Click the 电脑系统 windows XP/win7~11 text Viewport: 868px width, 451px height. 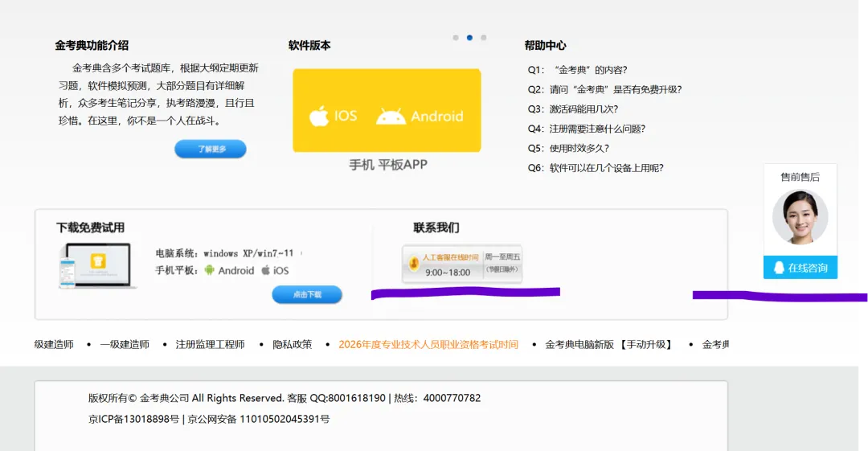click(x=224, y=253)
